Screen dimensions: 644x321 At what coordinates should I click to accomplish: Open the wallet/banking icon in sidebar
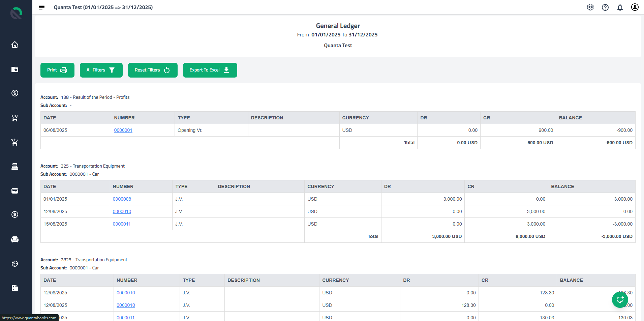pos(15,191)
